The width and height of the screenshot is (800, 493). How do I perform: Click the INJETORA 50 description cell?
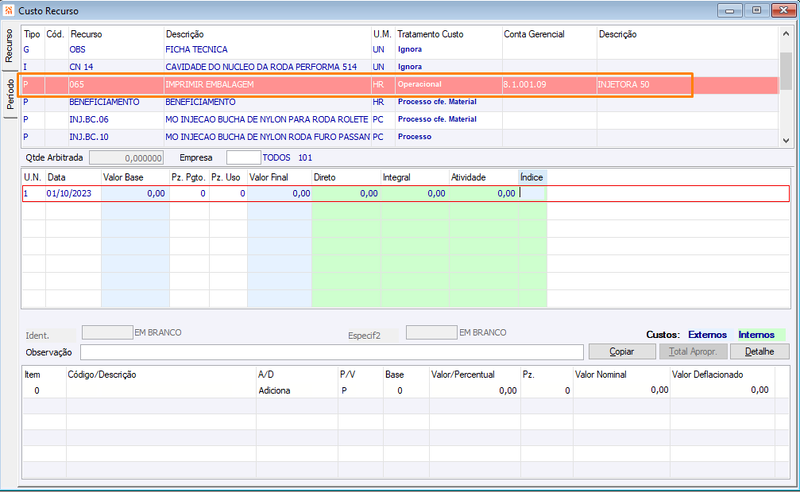[x=623, y=85]
